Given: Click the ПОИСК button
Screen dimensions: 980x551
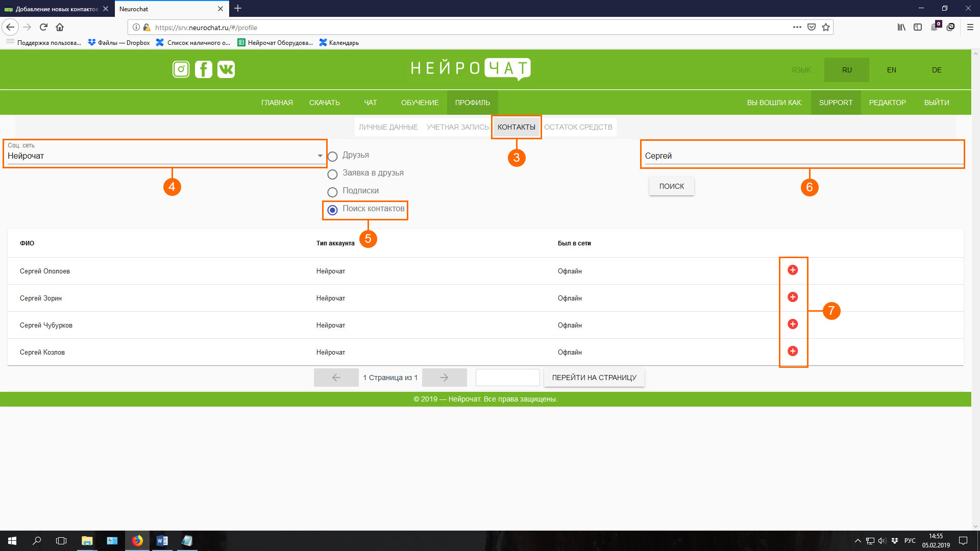Looking at the screenshot, I should pos(672,186).
